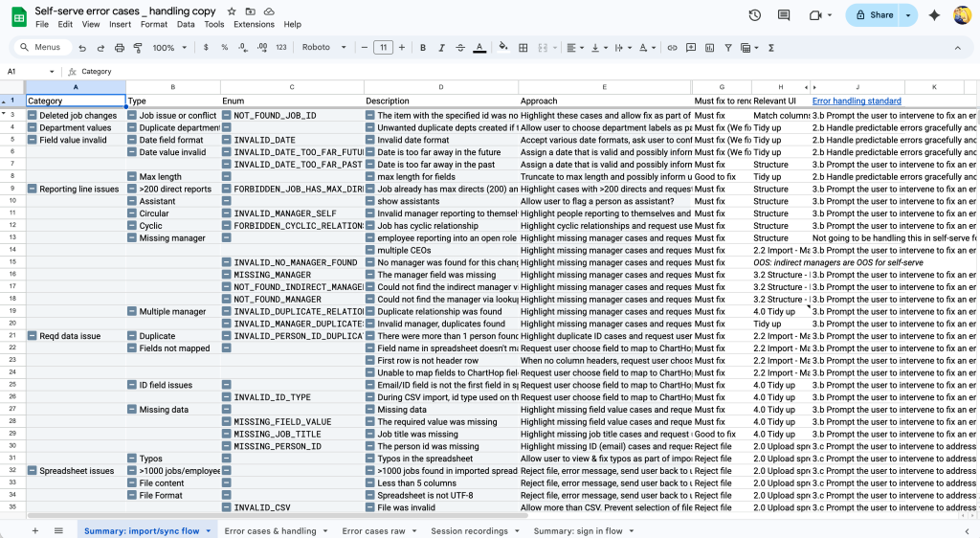Image resolution: width=980 pixels, height=538 pixels.
Task: Format as percent
Action: 224,48
